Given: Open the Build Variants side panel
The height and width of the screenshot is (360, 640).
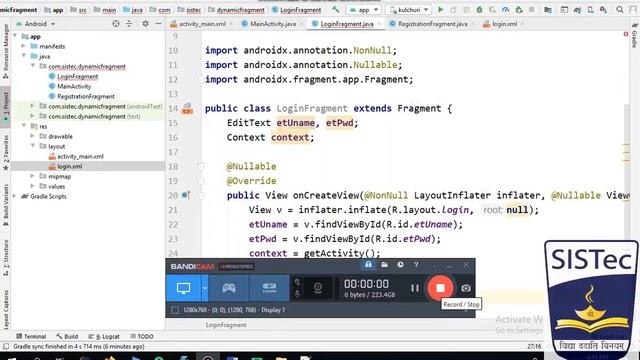Looking at the screenshot, I should click(x=5, y=205).
